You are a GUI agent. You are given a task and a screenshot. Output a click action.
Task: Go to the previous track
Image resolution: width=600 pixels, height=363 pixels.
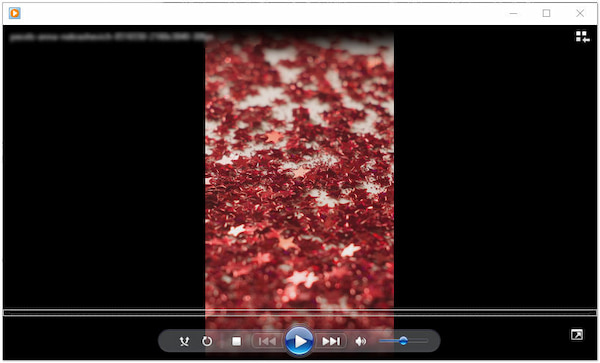pos(267,341)
